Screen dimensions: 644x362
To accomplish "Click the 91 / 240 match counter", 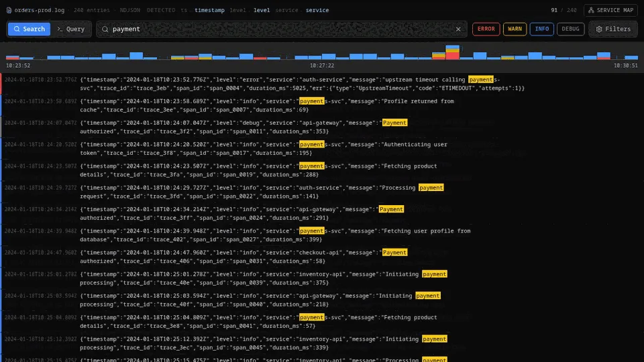I will click(563, 10).
